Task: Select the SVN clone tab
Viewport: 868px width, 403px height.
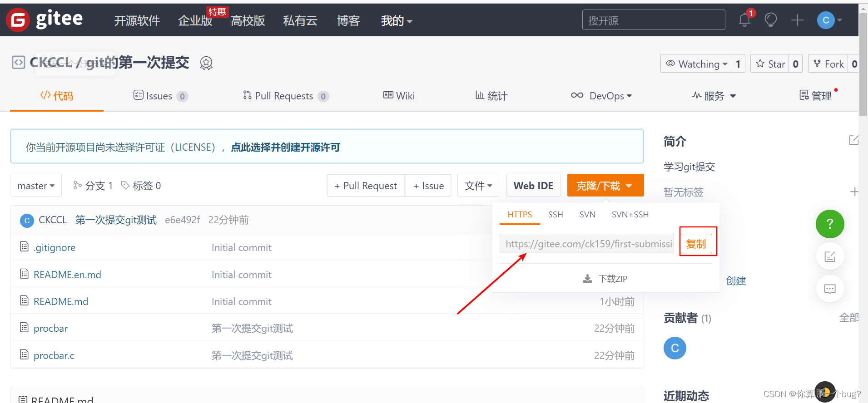Action: pos(587,215)
